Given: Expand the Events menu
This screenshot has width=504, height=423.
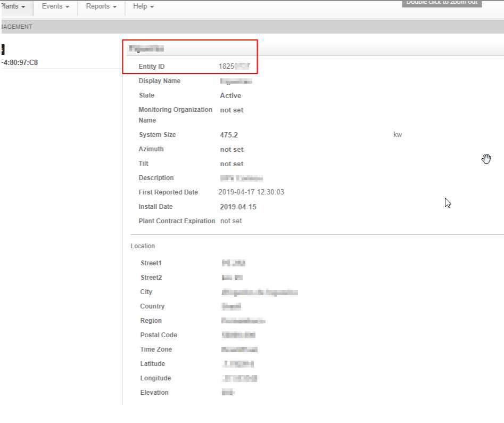Looking at the screenshot, I should click(x=55, y=7).
